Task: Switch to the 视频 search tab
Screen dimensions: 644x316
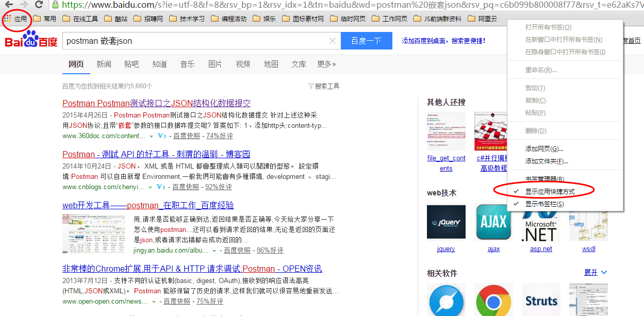Action: (x=243, y=64)
